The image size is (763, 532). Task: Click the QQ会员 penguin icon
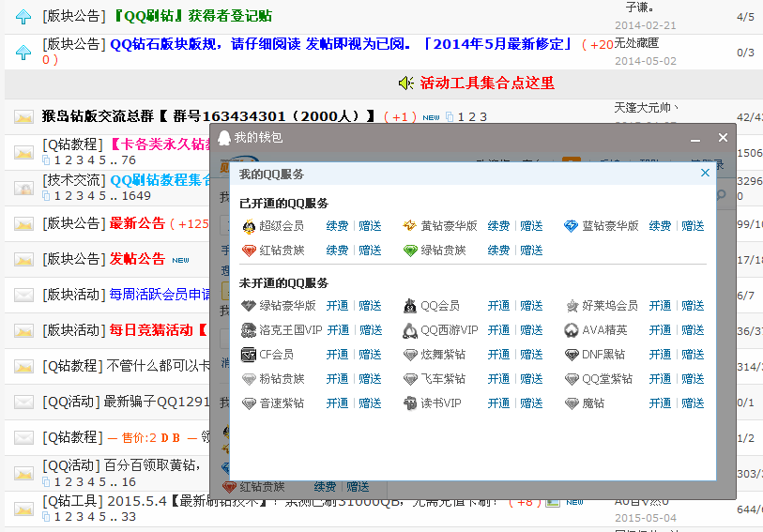point(410,306)
